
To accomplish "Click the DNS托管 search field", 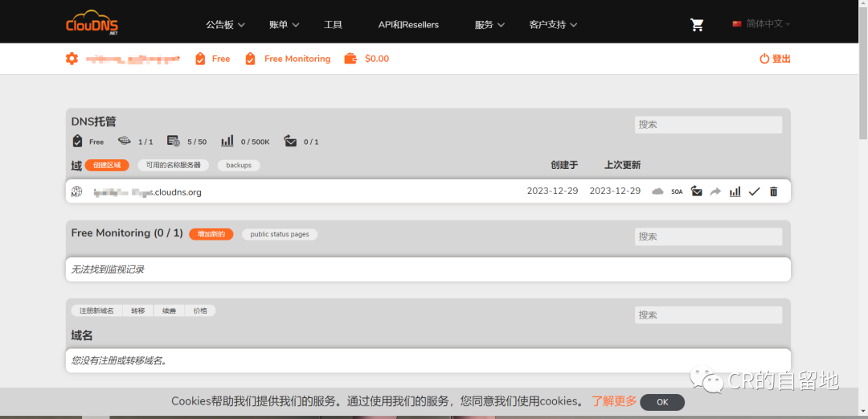I will (x=707, y=125).
